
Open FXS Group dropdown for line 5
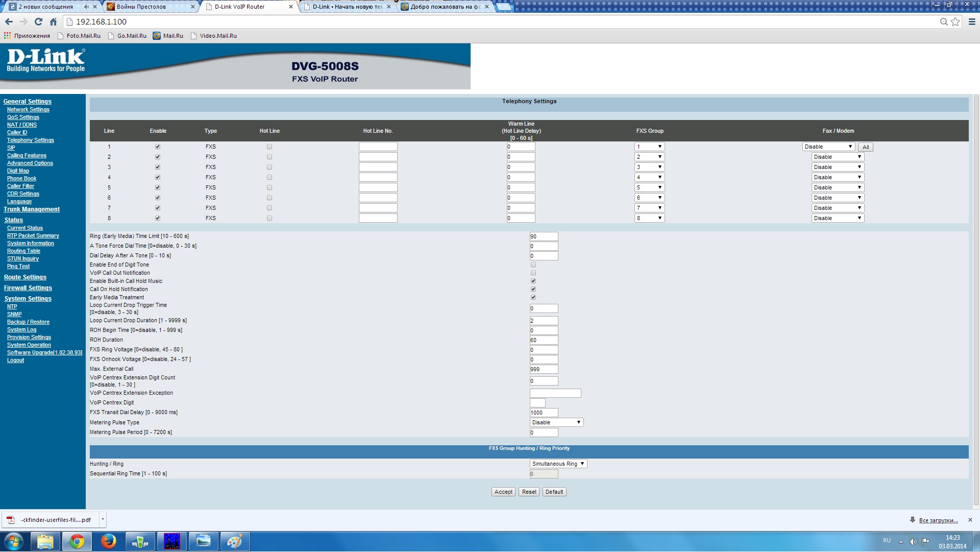[649, 188]
